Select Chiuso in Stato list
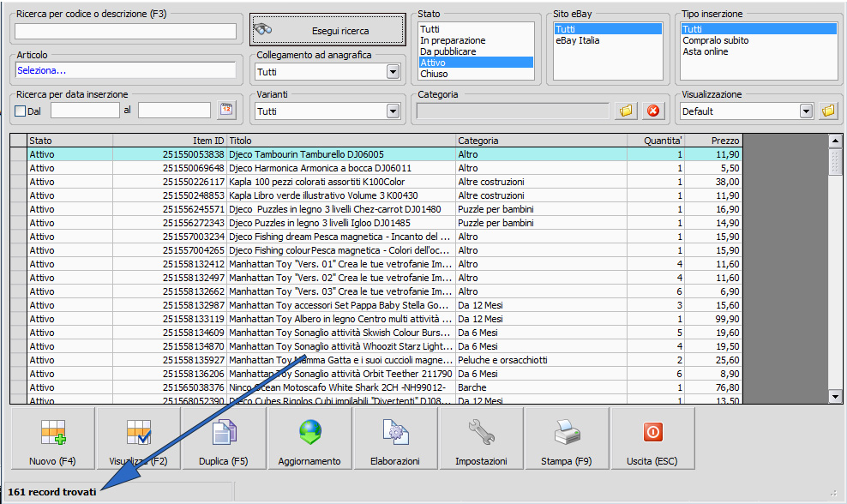The image size is (847, 504). tap(476, 74)
